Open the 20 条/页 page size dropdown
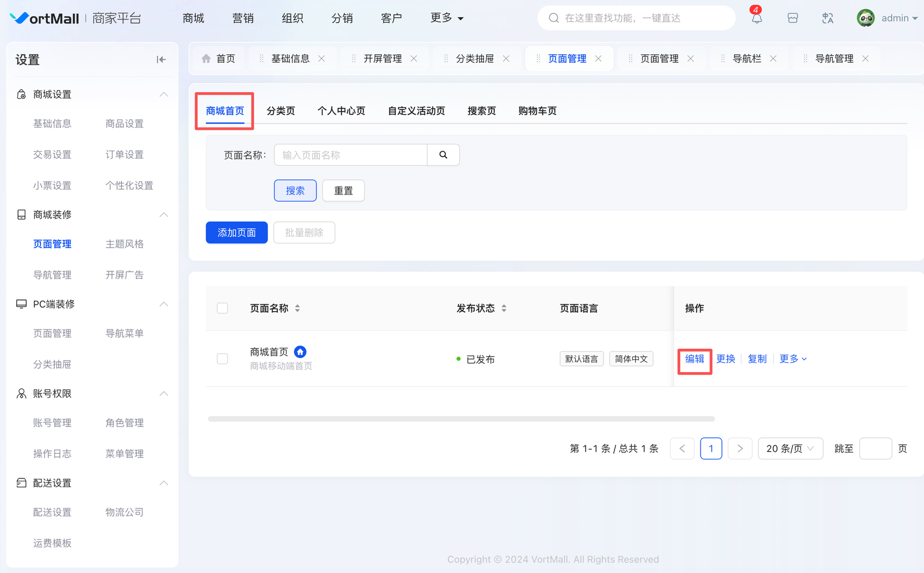The image size is (924, 573). click(789, 448)
